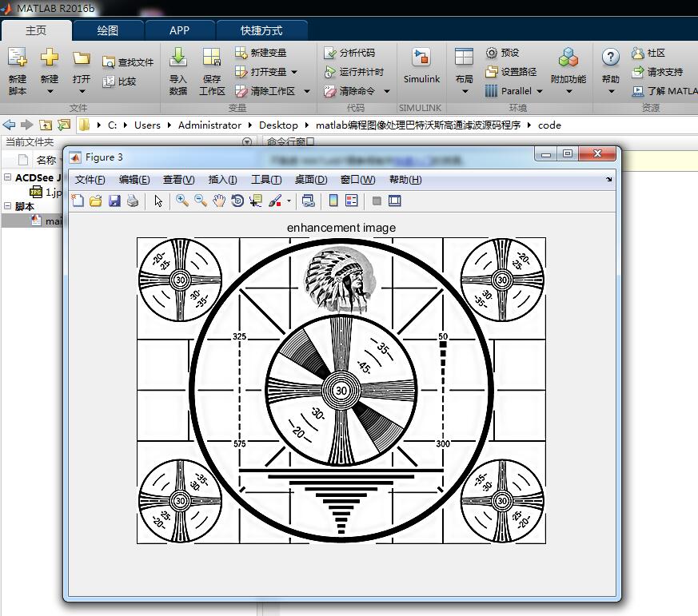Open 附加功能 add-ons menu
Viewport: 698px width, 616px height.
pyautogui.click(x=568, y=70)
